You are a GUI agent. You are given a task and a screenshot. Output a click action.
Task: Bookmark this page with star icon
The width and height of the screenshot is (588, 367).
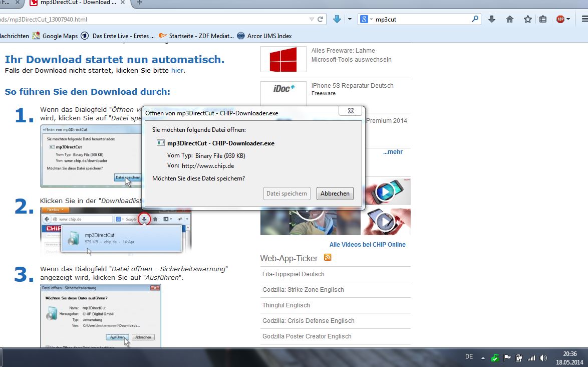[527, 19]
